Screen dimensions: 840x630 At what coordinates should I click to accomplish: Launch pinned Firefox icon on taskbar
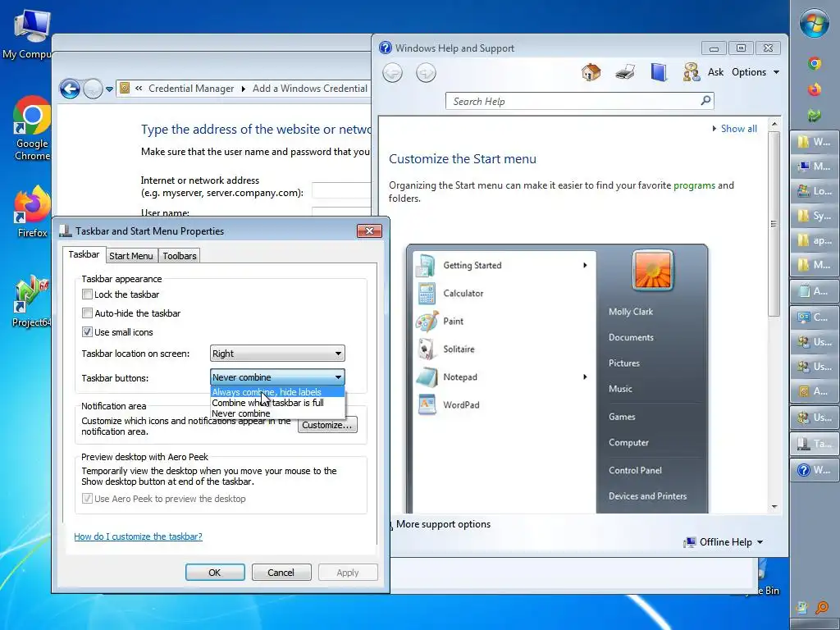click(815, 89)
